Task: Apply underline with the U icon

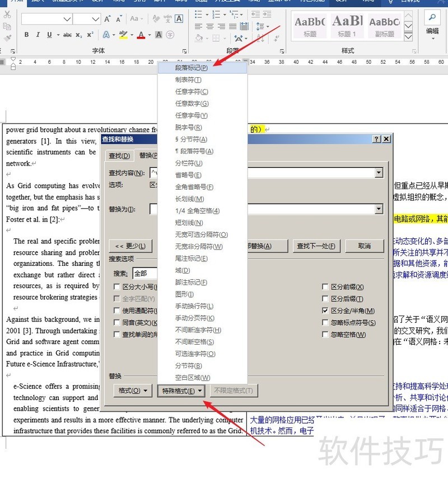Action: click(49, 35)
